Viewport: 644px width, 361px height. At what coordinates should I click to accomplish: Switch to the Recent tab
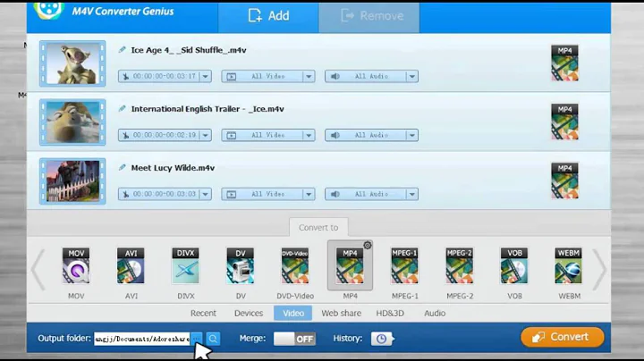click(x=203, y=313)
